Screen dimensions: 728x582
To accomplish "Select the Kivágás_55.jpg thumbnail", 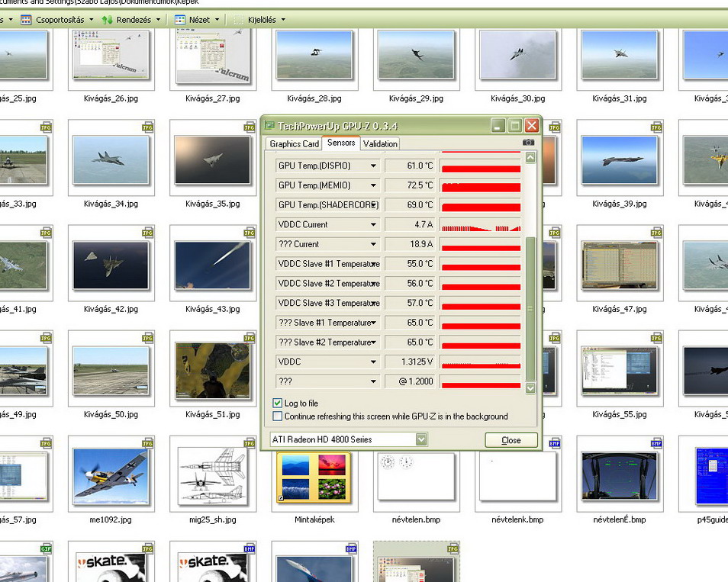I will 620,371.
